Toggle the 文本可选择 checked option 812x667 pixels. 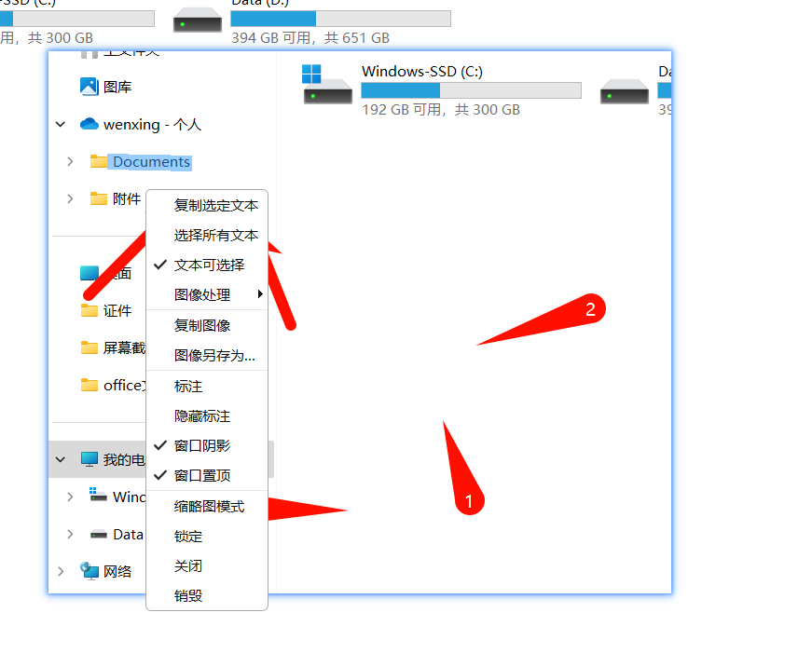pyautogui.click(x=209, y=265)
